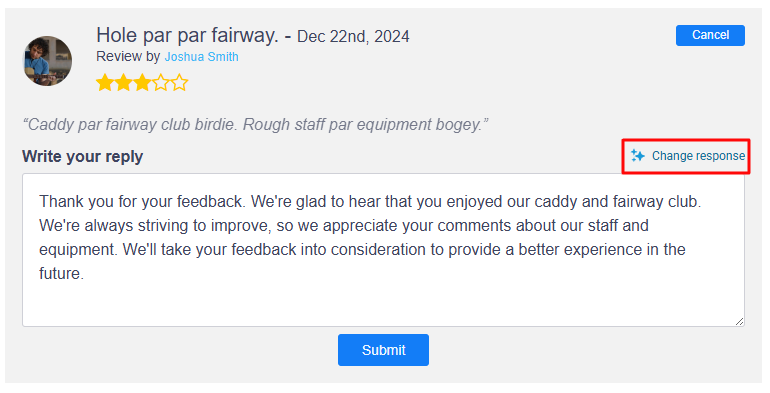Click the Cancel button
Viewport: 770px width, 393px height.
click(710, 35)
